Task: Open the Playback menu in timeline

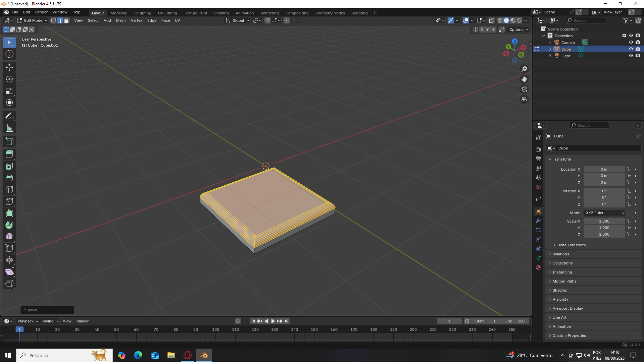Action: pos(28,321)
